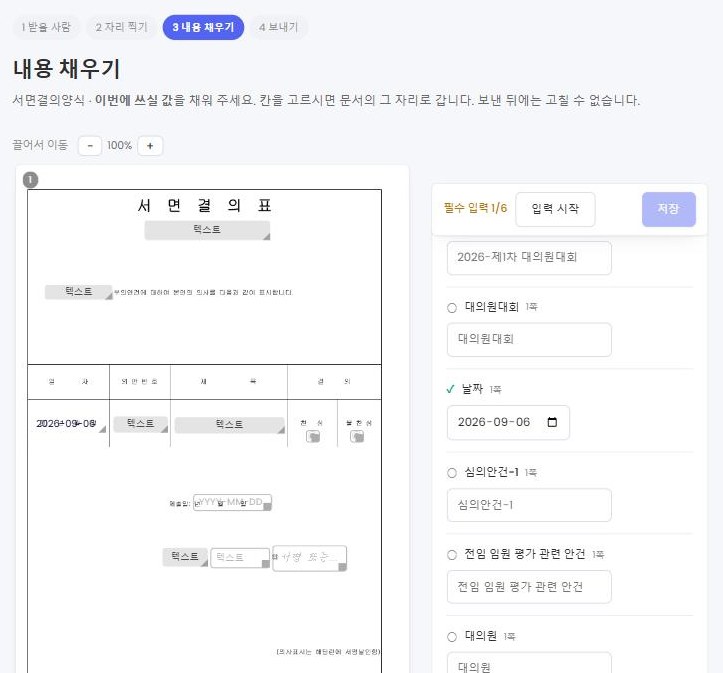Click the 입력 시작 button
Image resolution: width=723 pixels, height=673 pixels.
point(555,209)
